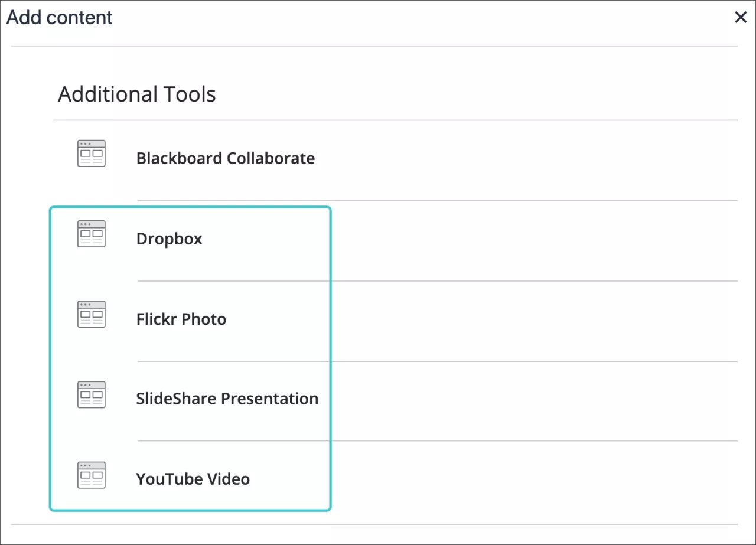Choose the Flickr Photo option
The image size is (756, 545).
pyautogui.click(x=181, y=319)
